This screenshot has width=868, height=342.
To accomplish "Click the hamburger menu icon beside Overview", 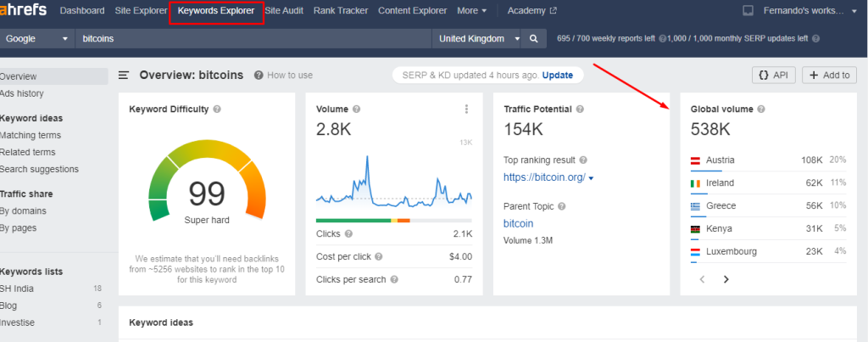I will point(124,76).
